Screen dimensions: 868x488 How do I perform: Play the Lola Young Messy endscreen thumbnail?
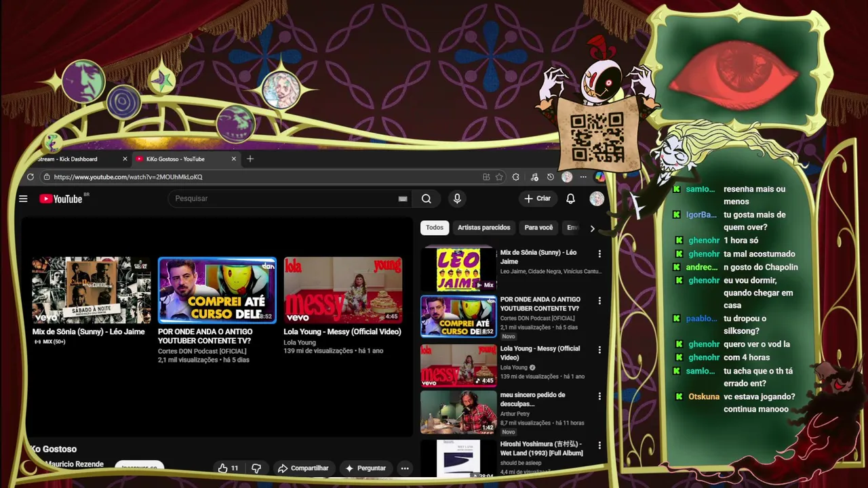point(343,290)
